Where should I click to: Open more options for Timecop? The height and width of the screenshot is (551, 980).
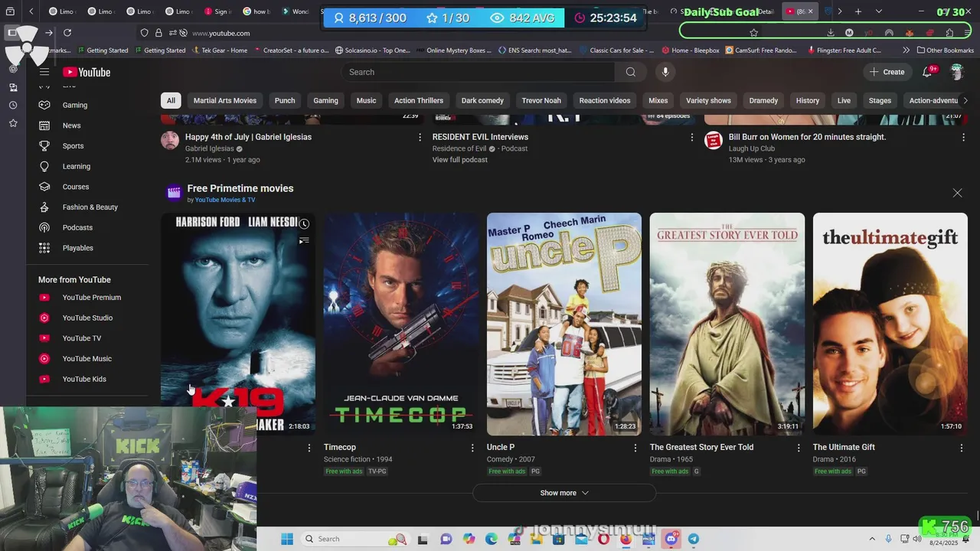coord(472,448)
